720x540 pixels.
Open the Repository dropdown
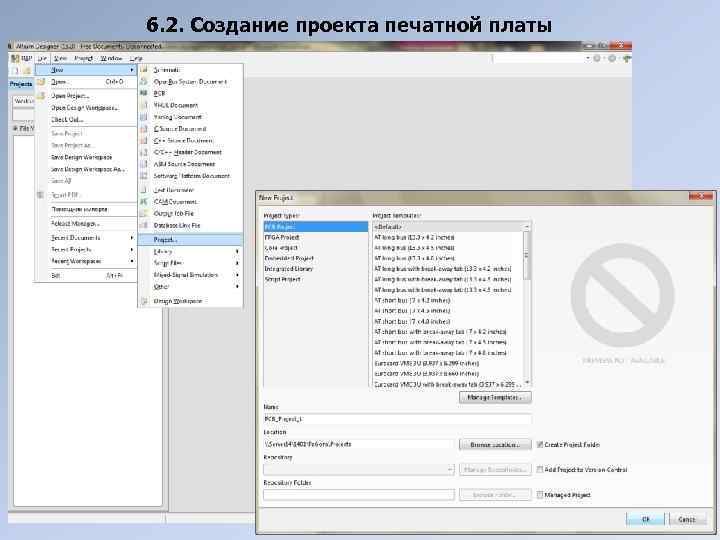[450, 469]
